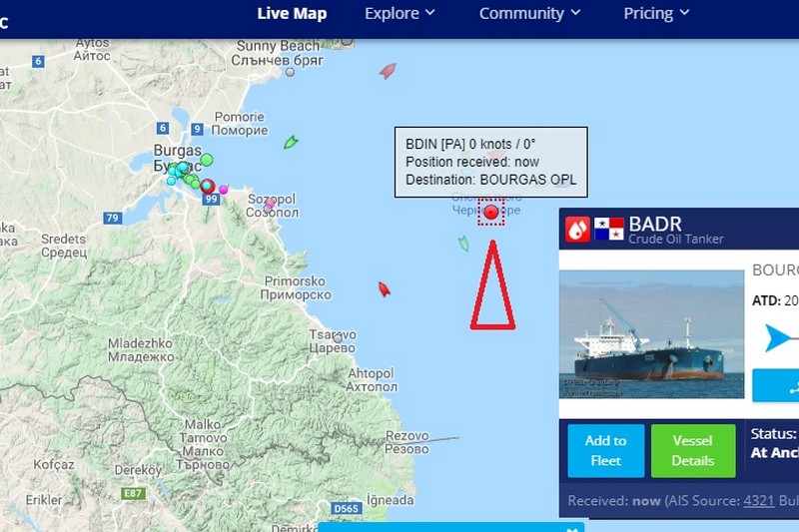This screenshot has height=532, width=799.
Task: Click the light green vessel icon below BADR
Action: click(x=463, y=244)
